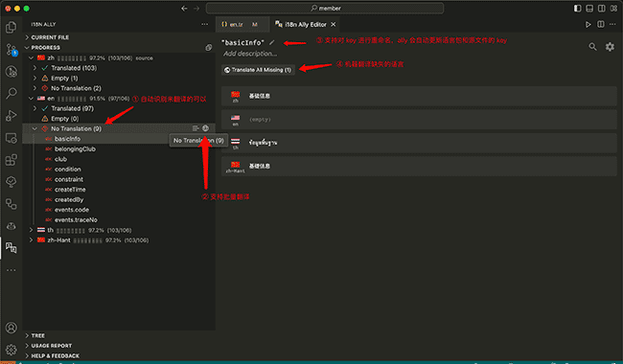Collapse the en language node
The height and width of the screenshot is (364, 623).
(31, 99)
